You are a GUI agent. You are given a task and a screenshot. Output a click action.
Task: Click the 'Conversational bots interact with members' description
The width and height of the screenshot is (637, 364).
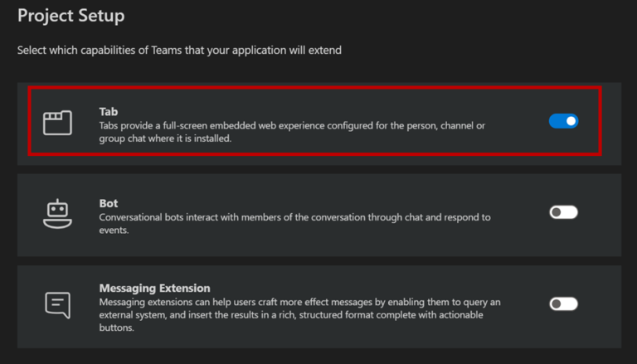[295, 217]
